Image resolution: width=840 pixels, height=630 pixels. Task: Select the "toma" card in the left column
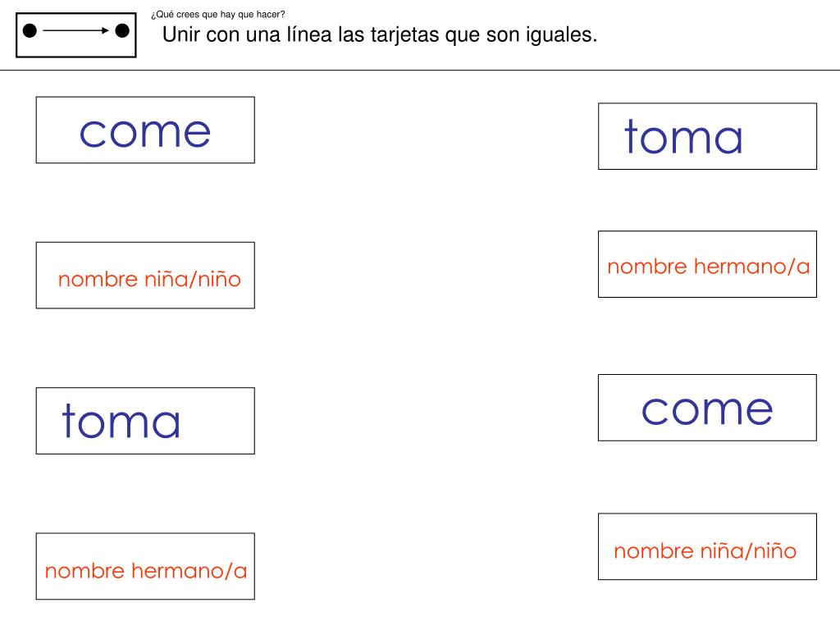[x=145, y=421]
